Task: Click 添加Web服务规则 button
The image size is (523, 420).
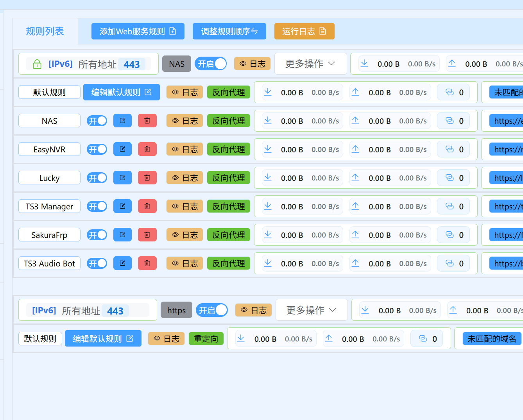Action: pyautogui.click(x=138, y=31)
